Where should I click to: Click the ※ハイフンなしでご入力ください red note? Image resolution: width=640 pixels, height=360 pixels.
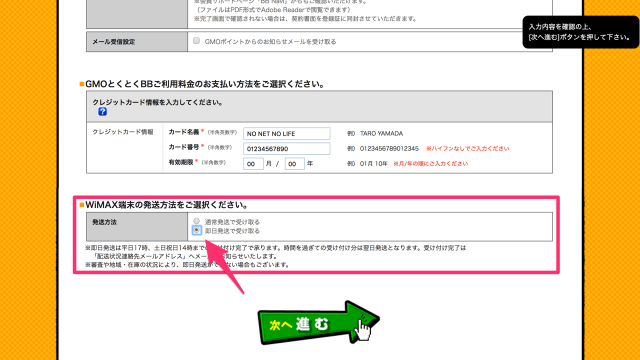coord(467,149)
